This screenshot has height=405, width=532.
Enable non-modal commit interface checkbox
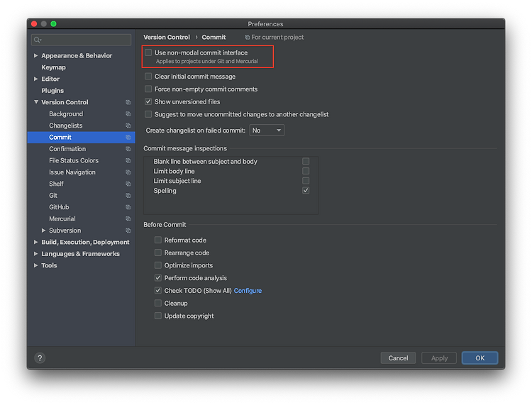[x=148, y=52]
